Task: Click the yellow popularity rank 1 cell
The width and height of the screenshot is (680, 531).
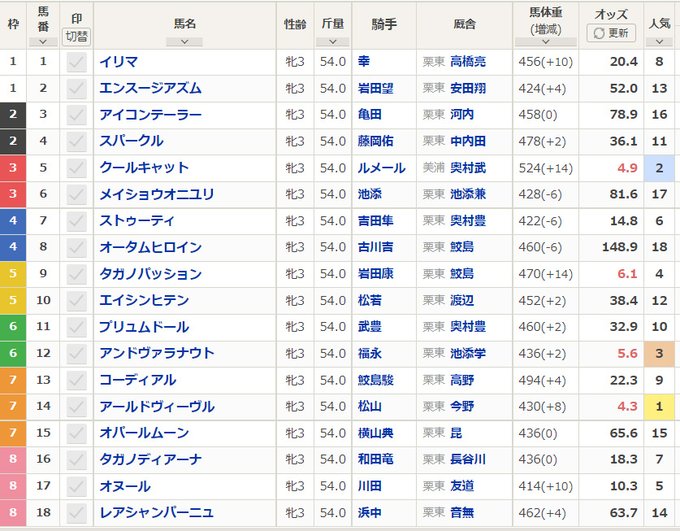Action: point(659,406)
